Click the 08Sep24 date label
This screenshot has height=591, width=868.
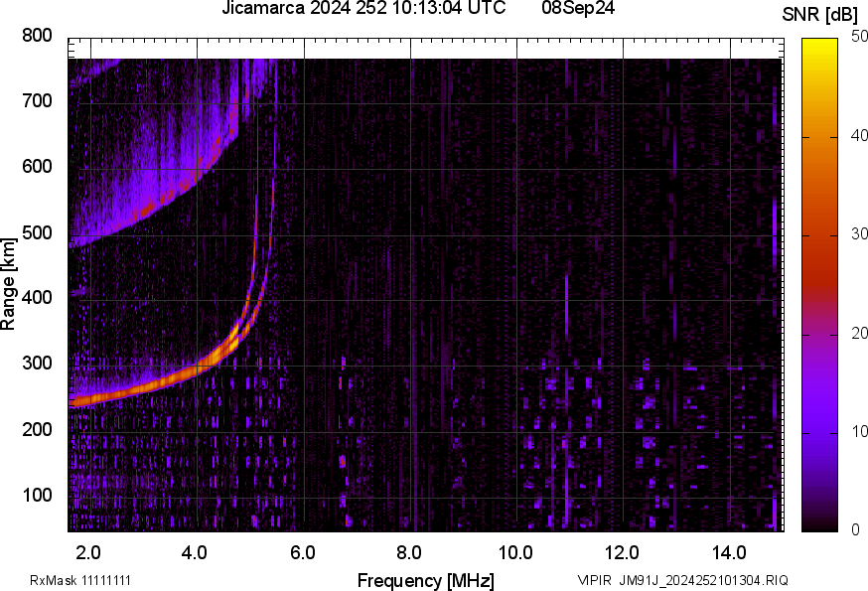pos(577,10)
